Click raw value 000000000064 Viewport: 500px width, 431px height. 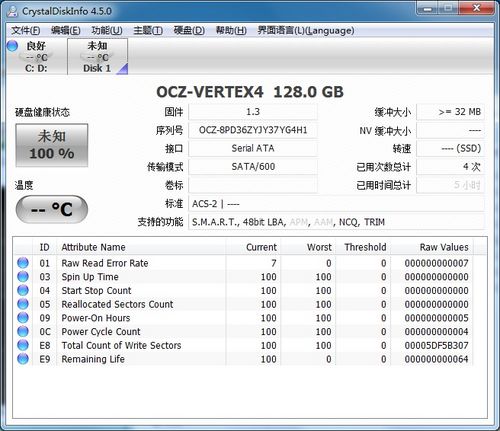(x=436, y=359)
